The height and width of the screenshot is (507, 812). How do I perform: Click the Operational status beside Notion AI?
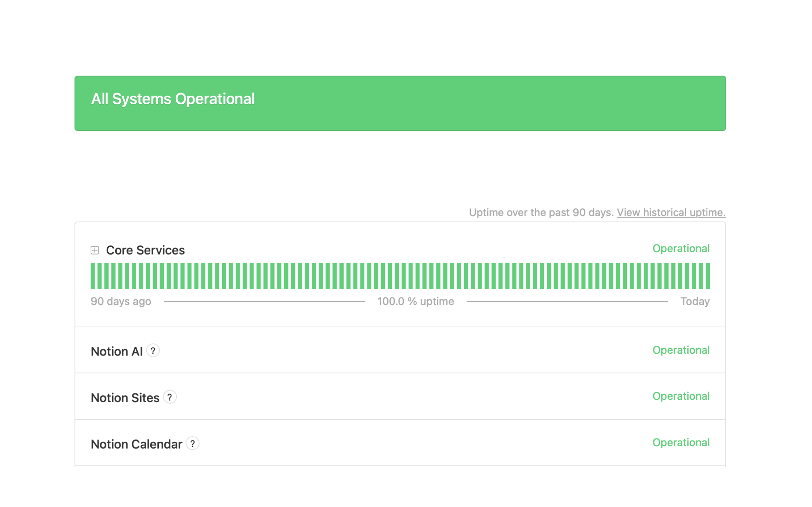click(x=681, y=350)
